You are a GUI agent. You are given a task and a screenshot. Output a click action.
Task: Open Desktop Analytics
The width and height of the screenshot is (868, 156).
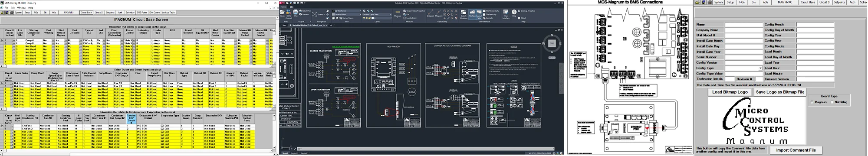[526, 11]
